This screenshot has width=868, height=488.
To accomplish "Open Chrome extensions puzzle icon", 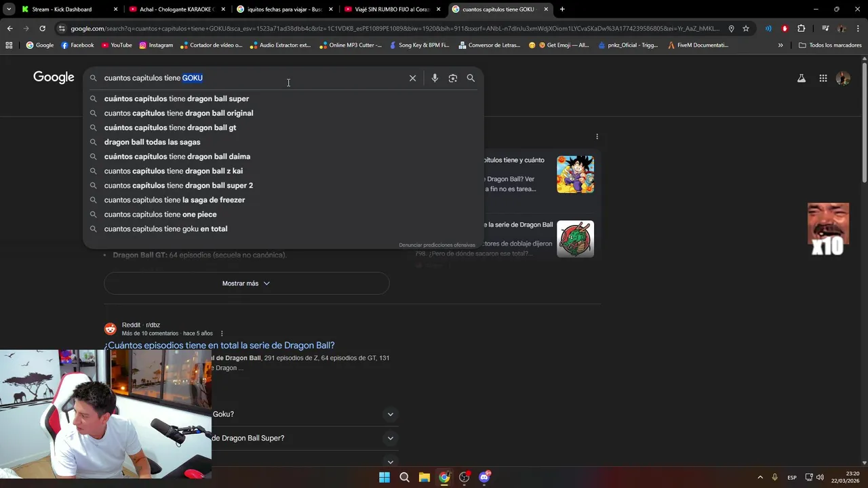I will [802, 28].
